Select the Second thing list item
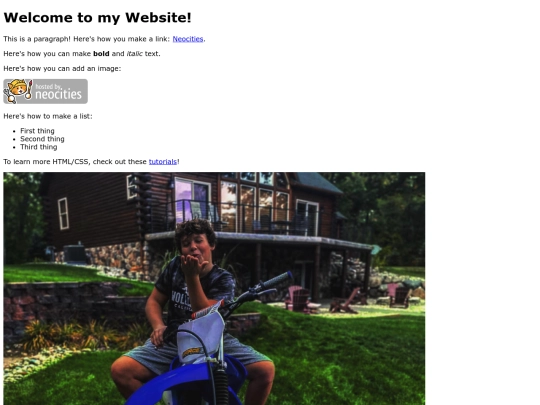This screenshot has height=405, width=540. click(42, 139)
